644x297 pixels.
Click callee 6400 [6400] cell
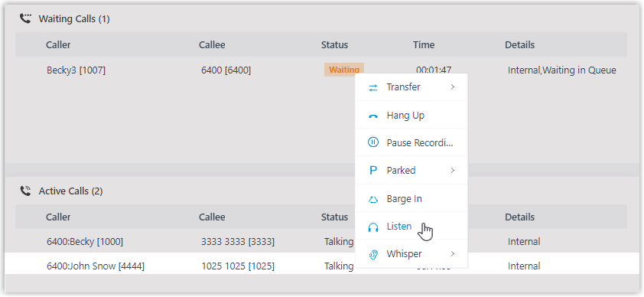tap(226, 70)
